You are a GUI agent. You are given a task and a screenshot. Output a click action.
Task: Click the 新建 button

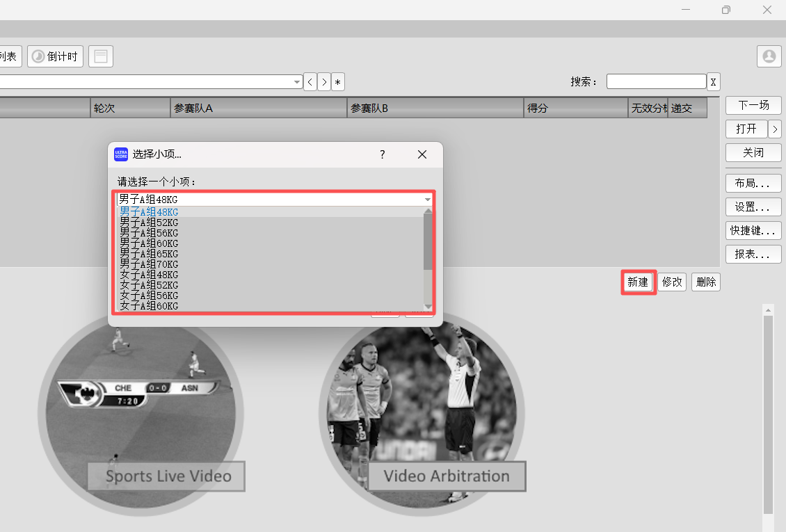click(638, 282)
